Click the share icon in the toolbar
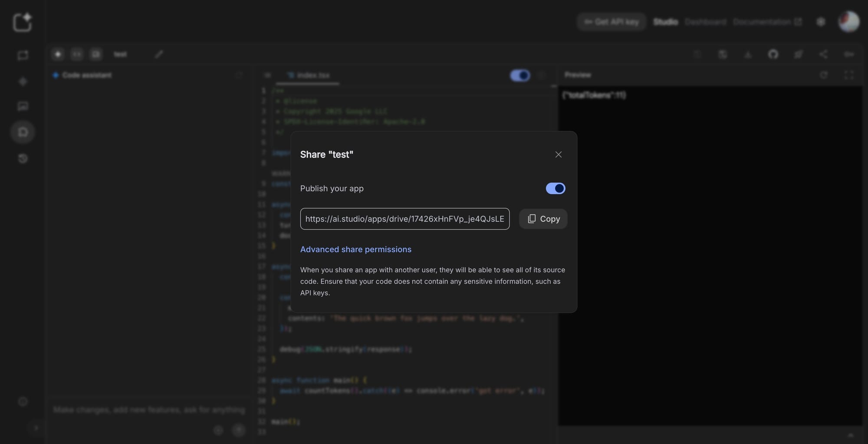Viewport: 868px width, 444px height. (823, 54)
